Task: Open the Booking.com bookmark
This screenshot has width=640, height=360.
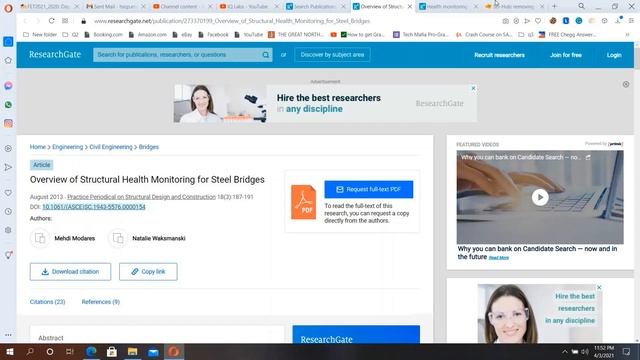Action: tap(103, 35)
